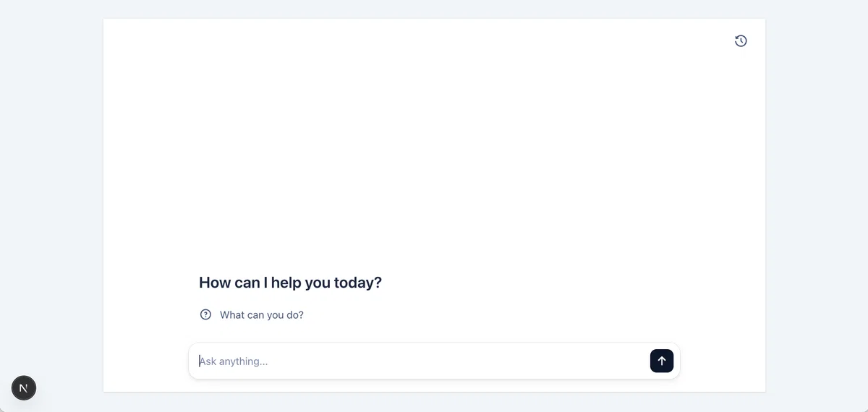Click the round N logo in the corner
This screenshot has width=868, height=412.
tap(24, 388)
